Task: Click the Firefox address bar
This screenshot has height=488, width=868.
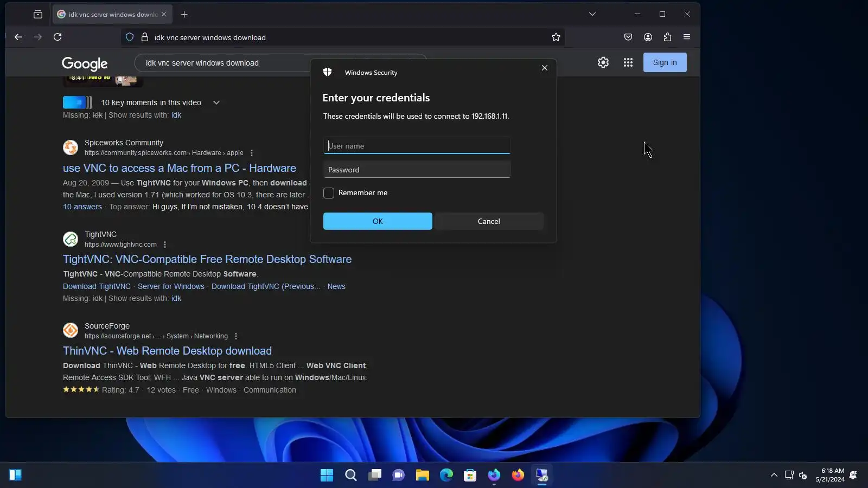Action: point(342,37)
